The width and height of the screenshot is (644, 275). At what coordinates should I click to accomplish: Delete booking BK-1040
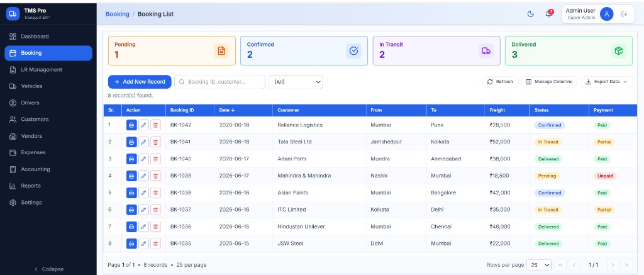(155, 159)
